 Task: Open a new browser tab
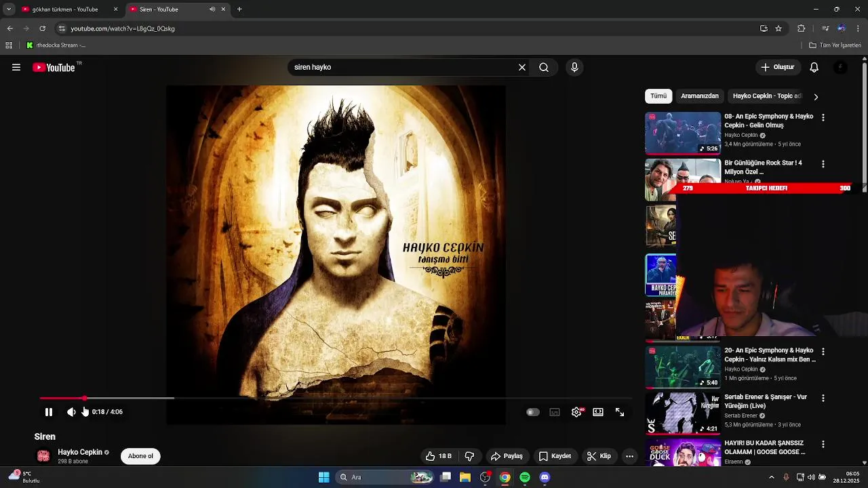pos(239,9)
